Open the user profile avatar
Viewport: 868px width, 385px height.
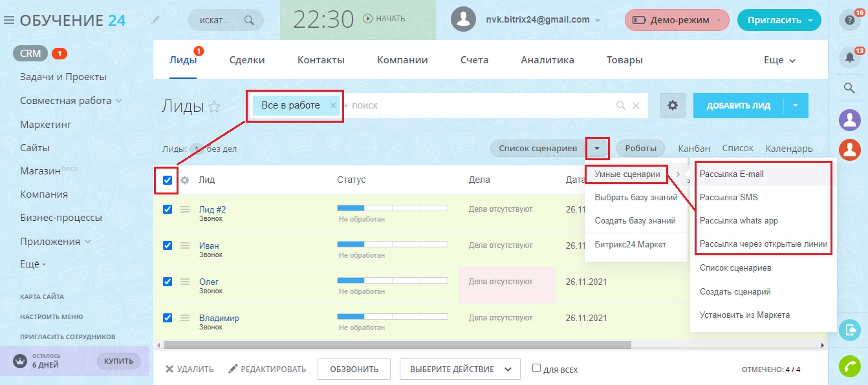[464, 19]
